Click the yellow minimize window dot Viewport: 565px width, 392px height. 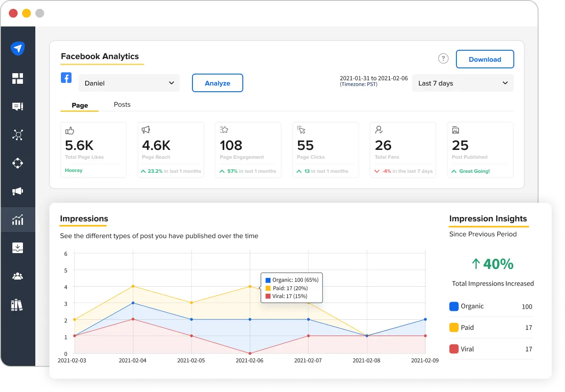(x=26, y=13)
